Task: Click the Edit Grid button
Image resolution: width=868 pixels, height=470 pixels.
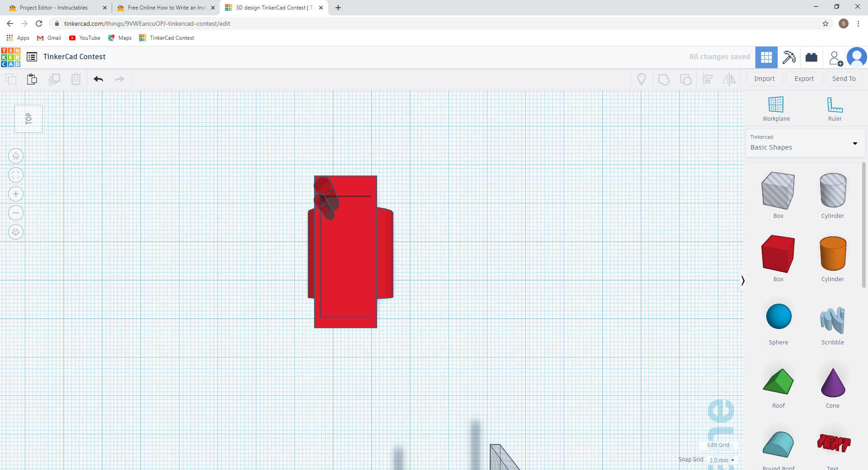Action: tap(718, 445)
